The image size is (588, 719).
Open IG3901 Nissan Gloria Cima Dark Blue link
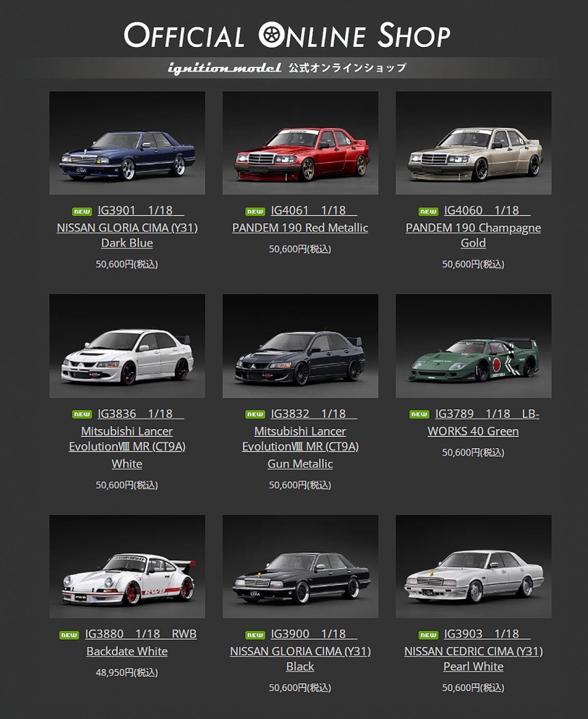[127, 227]
